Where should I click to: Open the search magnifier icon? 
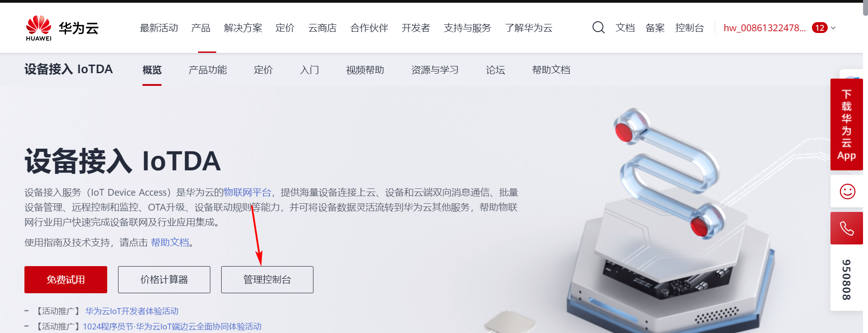pos(598,28)
